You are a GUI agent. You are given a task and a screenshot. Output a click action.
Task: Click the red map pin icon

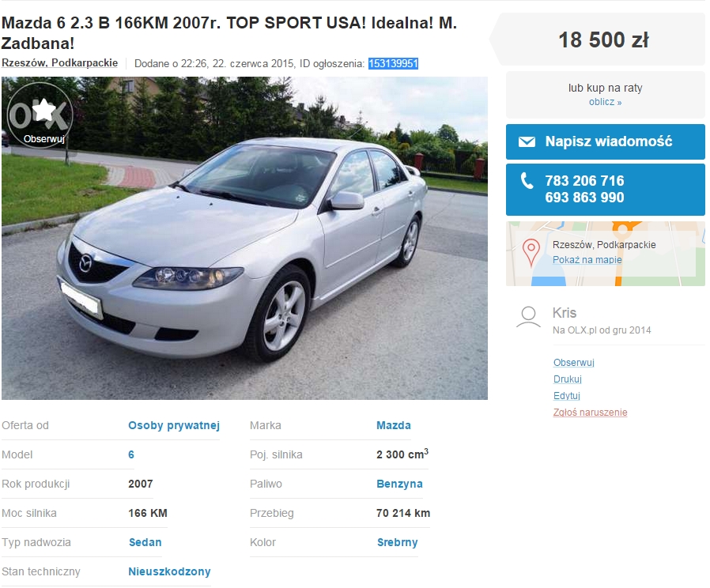531,253
